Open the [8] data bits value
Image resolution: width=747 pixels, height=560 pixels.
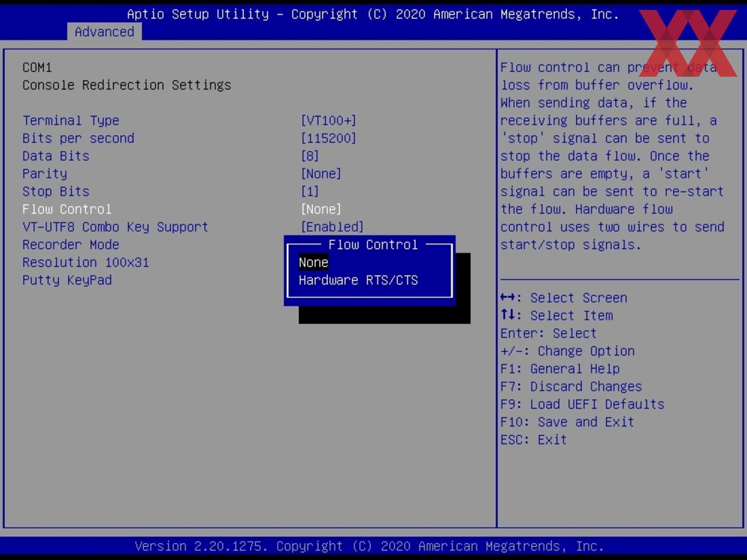coord(310,156)
